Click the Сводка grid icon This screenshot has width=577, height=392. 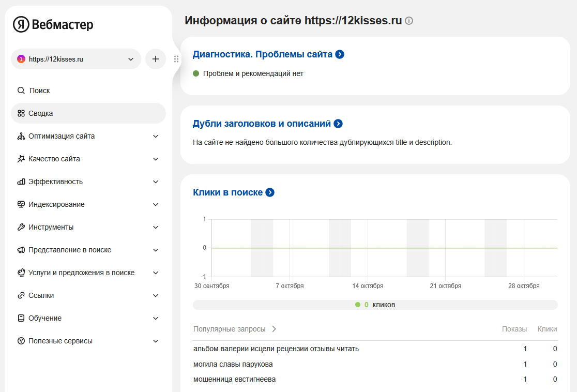point(21,113)
